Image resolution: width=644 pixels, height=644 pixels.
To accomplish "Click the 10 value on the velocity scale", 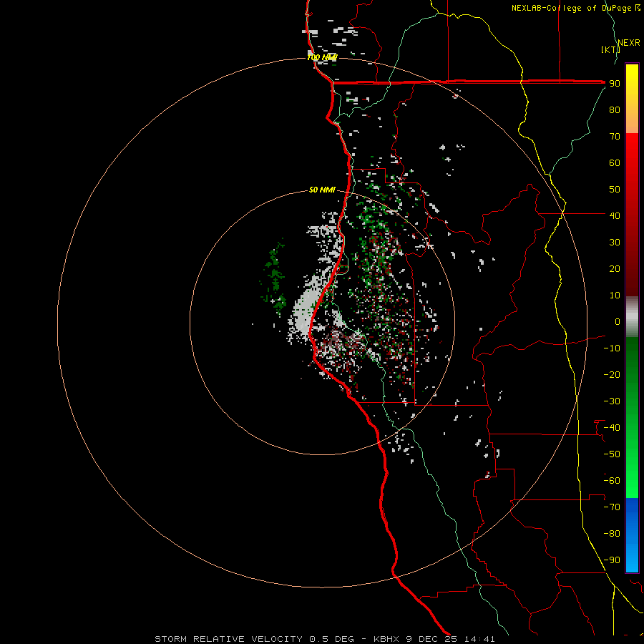I will tap(615, 296).
